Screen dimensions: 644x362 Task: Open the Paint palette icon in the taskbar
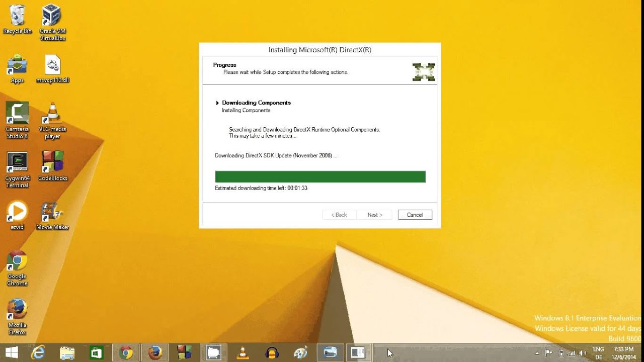point(301,353)
